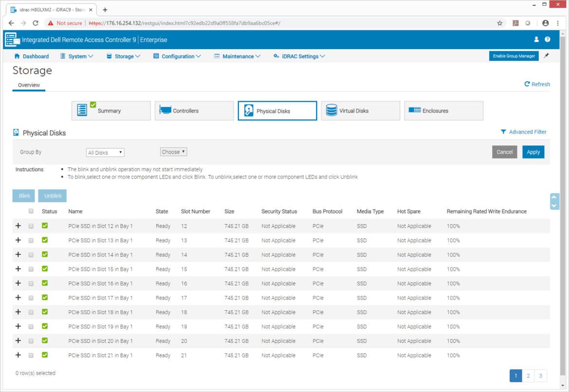Click the Not secure warning triangle
The width and height of the screenshot is (569, 392).
[51, 23]
